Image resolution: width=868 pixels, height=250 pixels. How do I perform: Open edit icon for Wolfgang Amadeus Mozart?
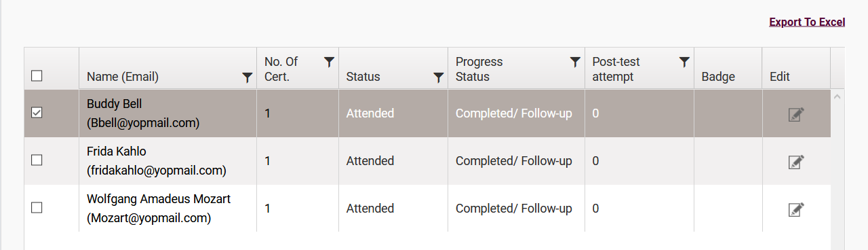click(796, 209)
